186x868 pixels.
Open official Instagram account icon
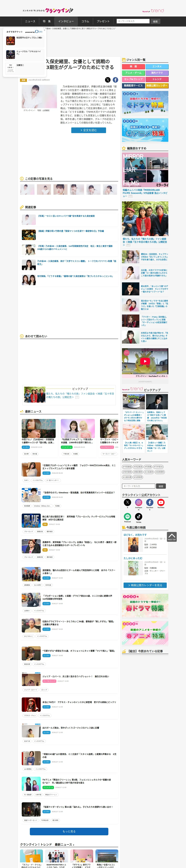coord(139,502)
